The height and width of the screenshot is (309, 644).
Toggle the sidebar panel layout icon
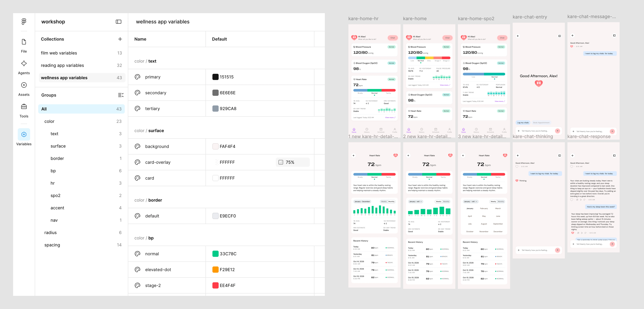coord(118,22)
